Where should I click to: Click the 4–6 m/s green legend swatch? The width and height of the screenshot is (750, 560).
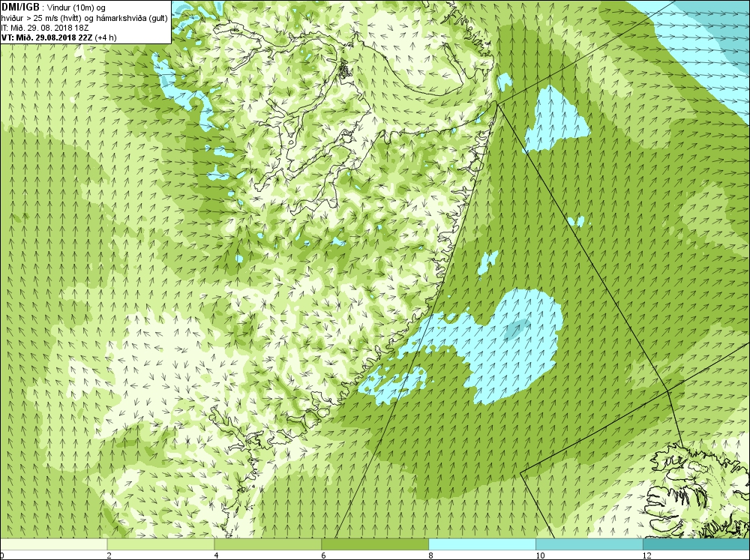(x=268, y=544)
